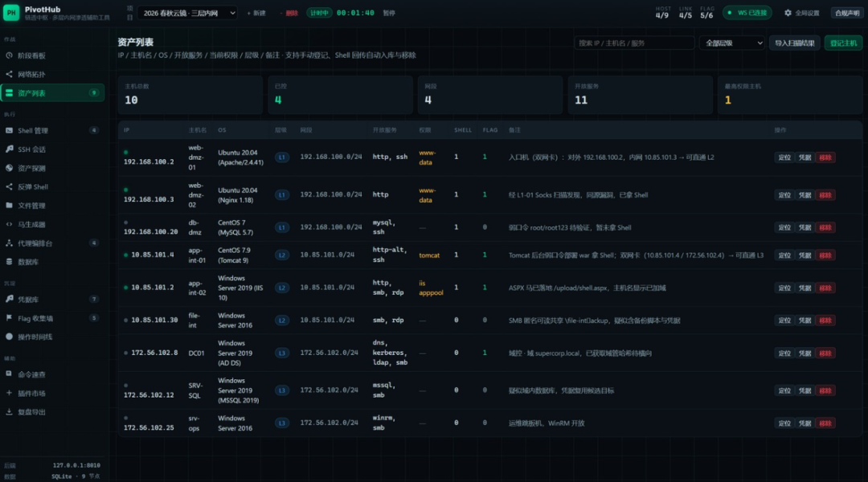This screenshot has width=868, height=482.
Task: Click 凭据 for host 172.56.102.25
Action: 805,423
